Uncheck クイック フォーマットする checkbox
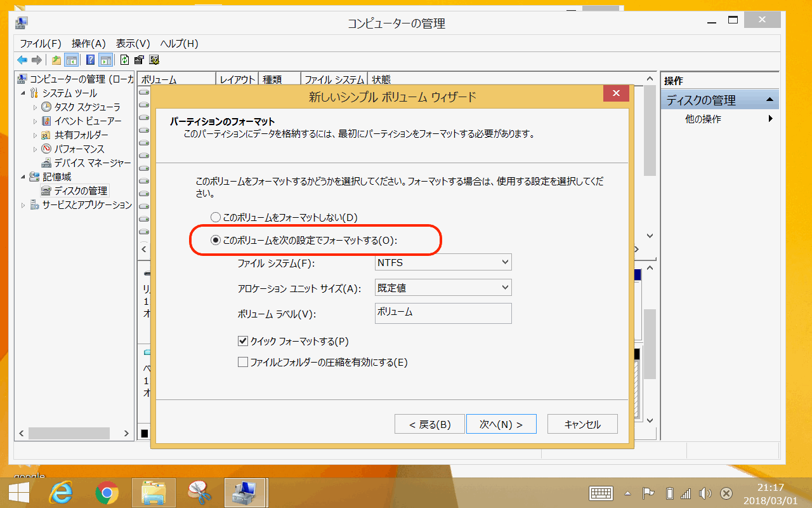The width and height of the screenshot is (812, 508). [x=242, y=342]
